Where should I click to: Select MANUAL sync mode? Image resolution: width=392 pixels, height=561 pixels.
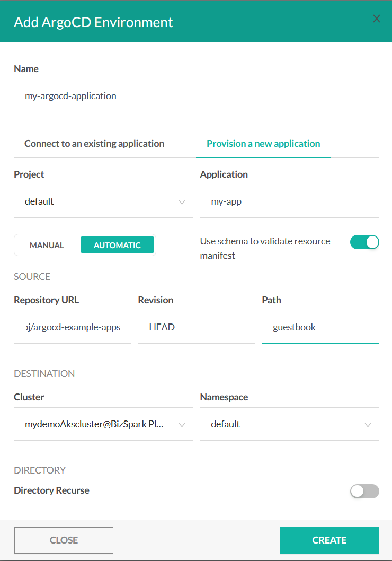47,245
